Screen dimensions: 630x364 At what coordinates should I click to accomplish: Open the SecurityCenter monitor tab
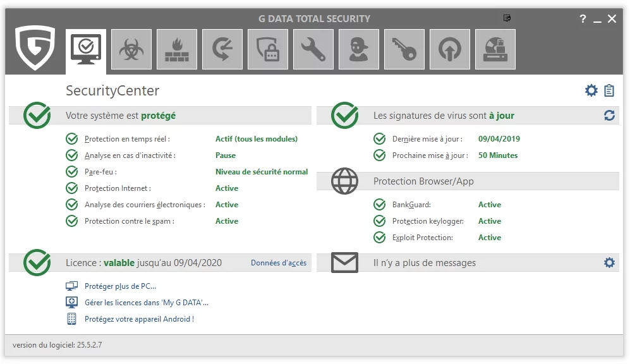tap(86, 50)
